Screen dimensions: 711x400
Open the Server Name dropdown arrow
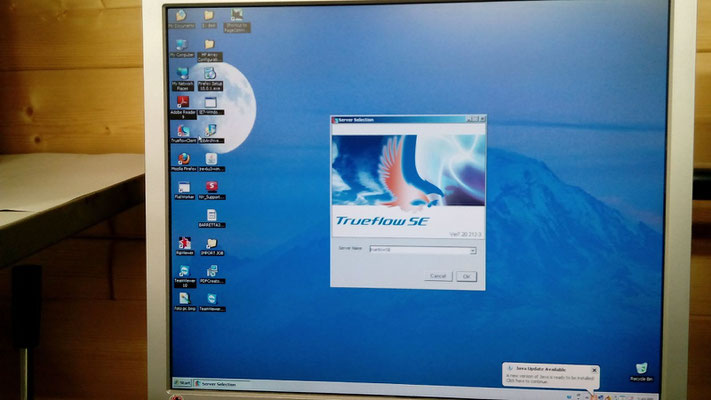[x=472, y=250]
